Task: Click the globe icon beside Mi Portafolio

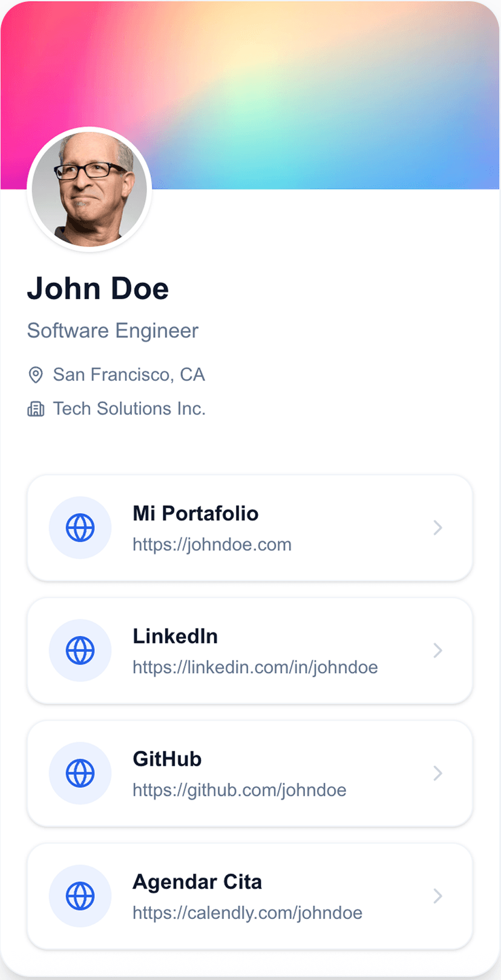Action: 80,528
